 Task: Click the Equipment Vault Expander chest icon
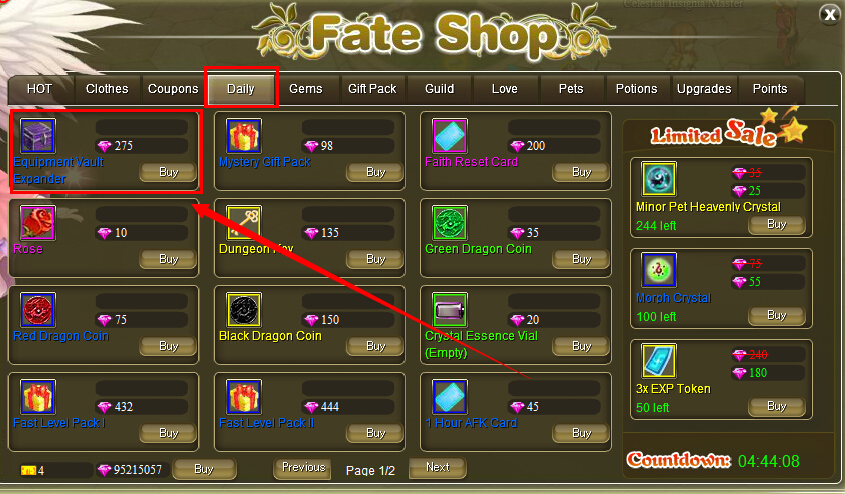point(38,136)
